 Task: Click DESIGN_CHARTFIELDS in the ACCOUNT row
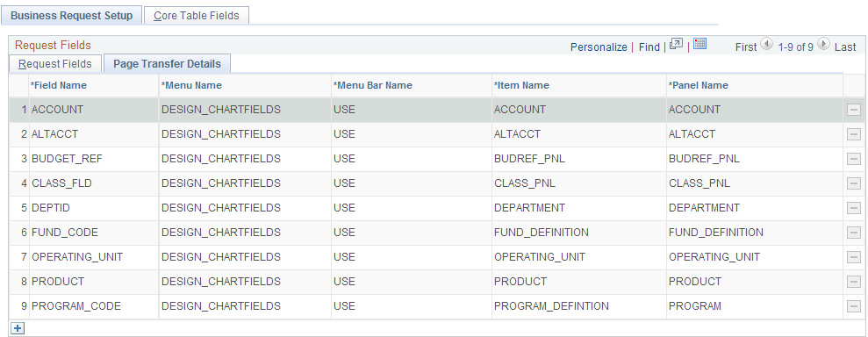tap(221, 110)
